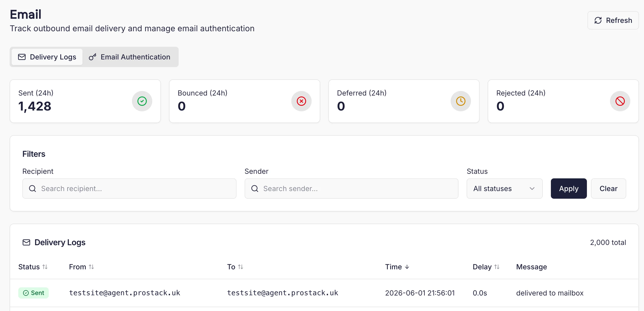
Task: Click timestamp 2026-06-01 21:56:01
Action: (420, 293)
